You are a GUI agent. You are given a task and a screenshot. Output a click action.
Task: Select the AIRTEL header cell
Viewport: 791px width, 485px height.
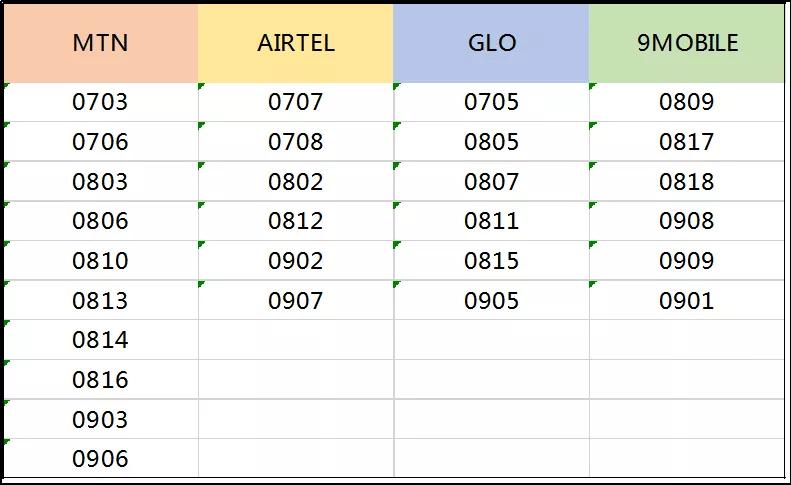[296, 43]
